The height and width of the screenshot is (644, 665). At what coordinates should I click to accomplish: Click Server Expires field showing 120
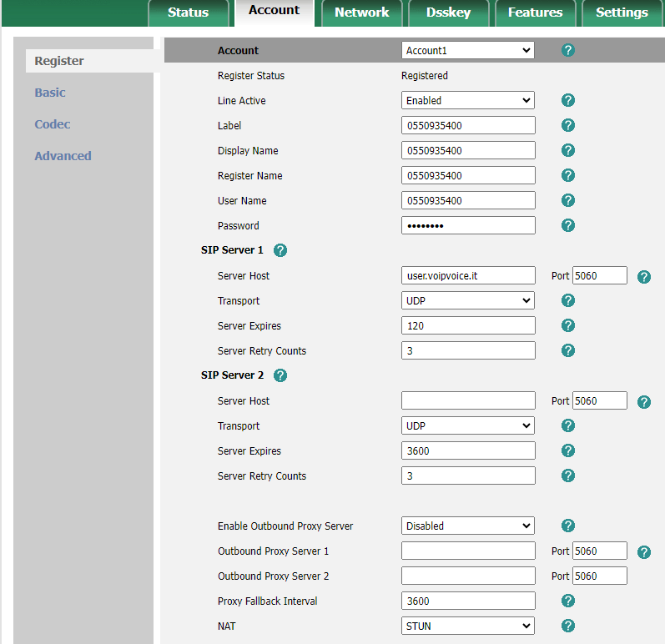point(468,325)
